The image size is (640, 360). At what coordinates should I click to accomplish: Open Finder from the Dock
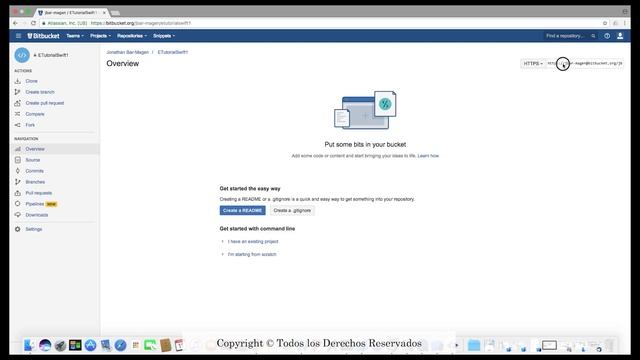[x=29, y=345]
